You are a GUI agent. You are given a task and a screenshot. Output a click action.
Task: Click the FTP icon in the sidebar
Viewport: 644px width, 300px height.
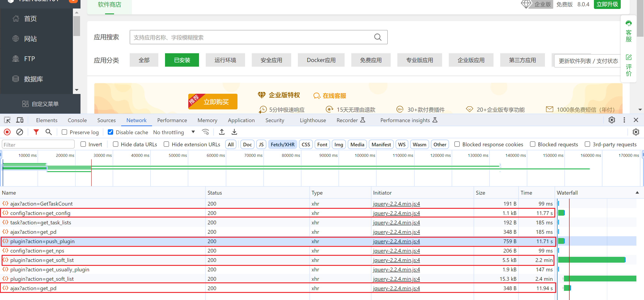(x=16, y=59)
